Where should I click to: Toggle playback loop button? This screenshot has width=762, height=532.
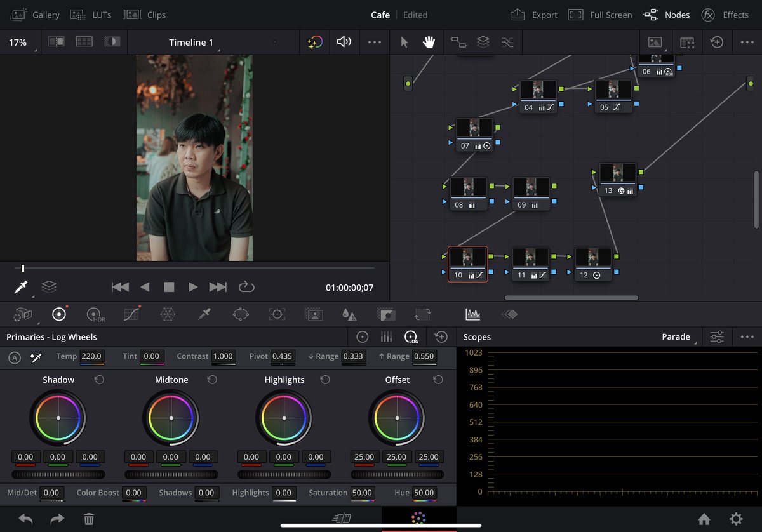coord(246,287)
